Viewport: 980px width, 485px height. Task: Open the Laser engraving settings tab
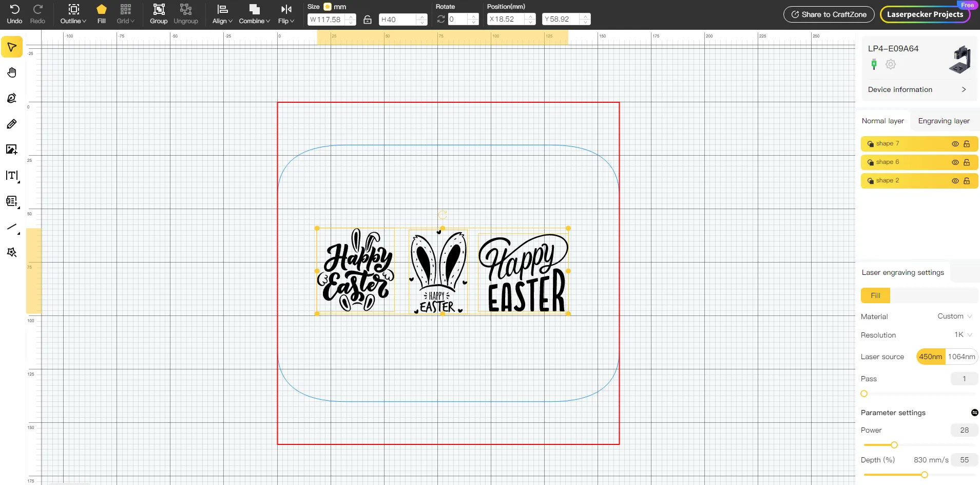[x=903, y=272]
